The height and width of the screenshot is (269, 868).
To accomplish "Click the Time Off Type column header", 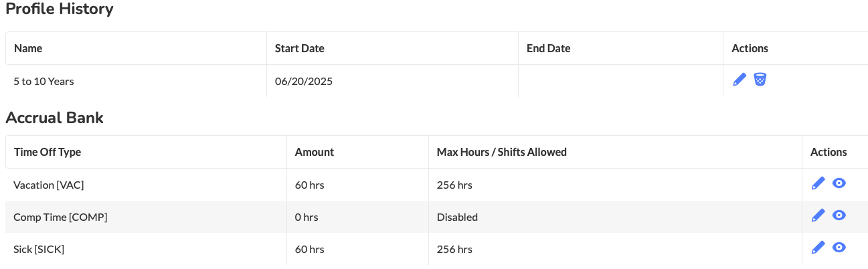I will [48, 152].
